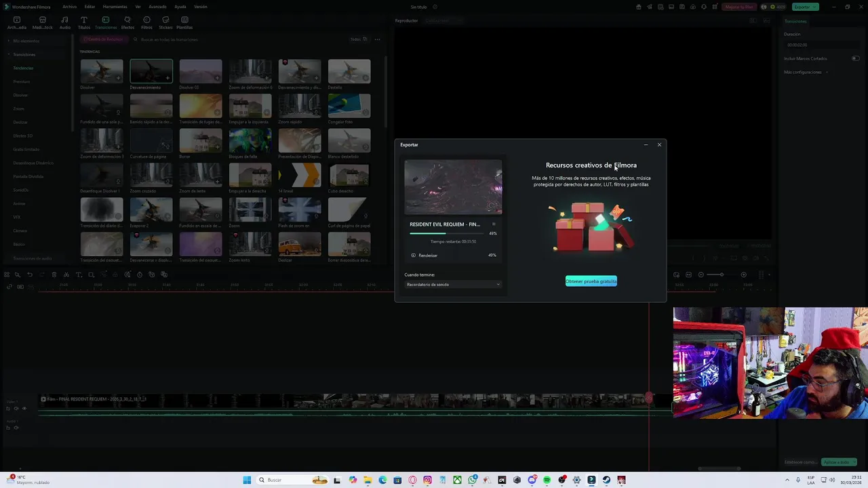Open the media files (Archivos) panel
This screenshot has height=488, width=868.
click(x=17, y=23)
